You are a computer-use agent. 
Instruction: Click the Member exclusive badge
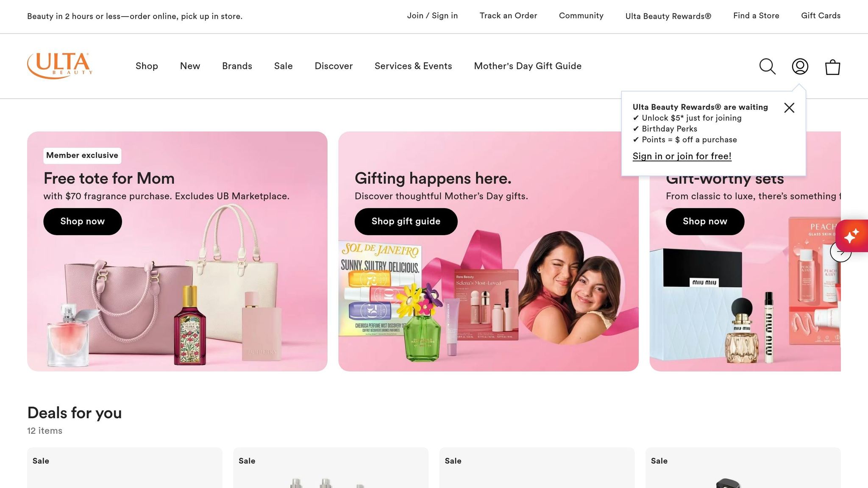tap(82, 155)
